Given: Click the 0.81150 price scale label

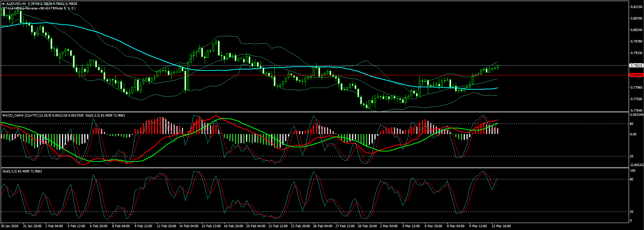Looking at the screenshot, I should point(636,7).
